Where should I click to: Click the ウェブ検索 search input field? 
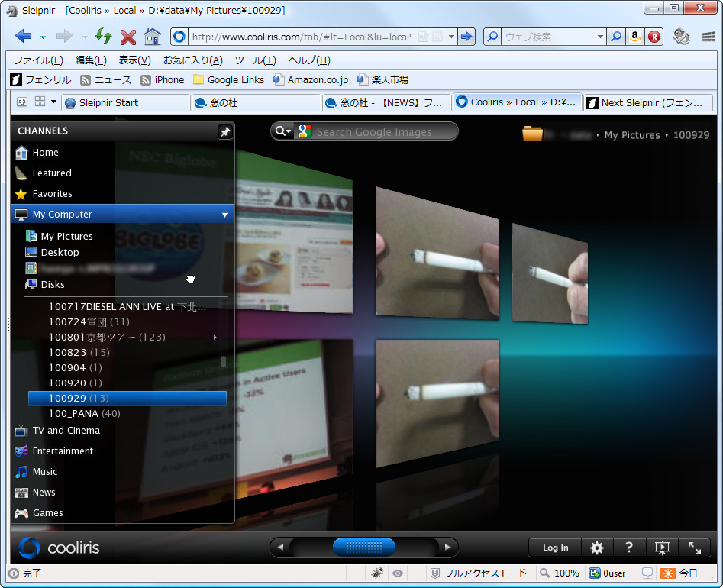[x=549, y=37]
